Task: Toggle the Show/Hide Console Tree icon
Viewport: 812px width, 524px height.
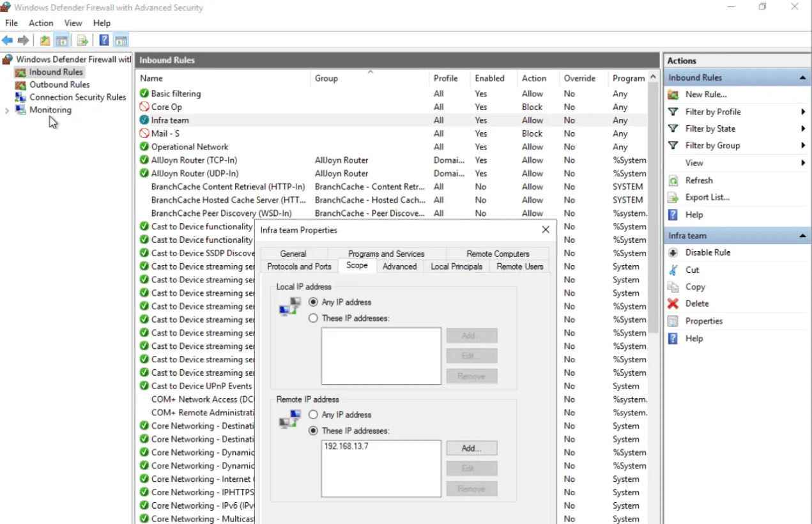Action: click(62, 40)
